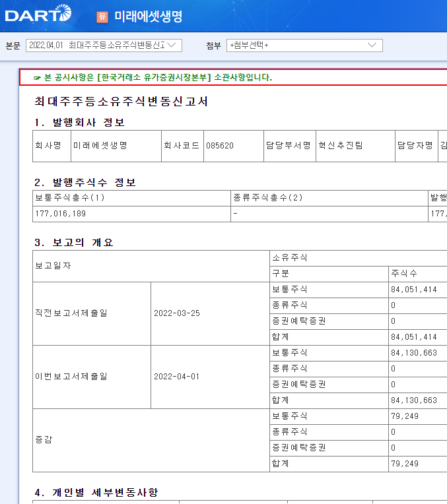The height and width of the screenshot is (504, 447).
Task: Click the 직전보고서제출일 row label
Action: tap(92, 314)
